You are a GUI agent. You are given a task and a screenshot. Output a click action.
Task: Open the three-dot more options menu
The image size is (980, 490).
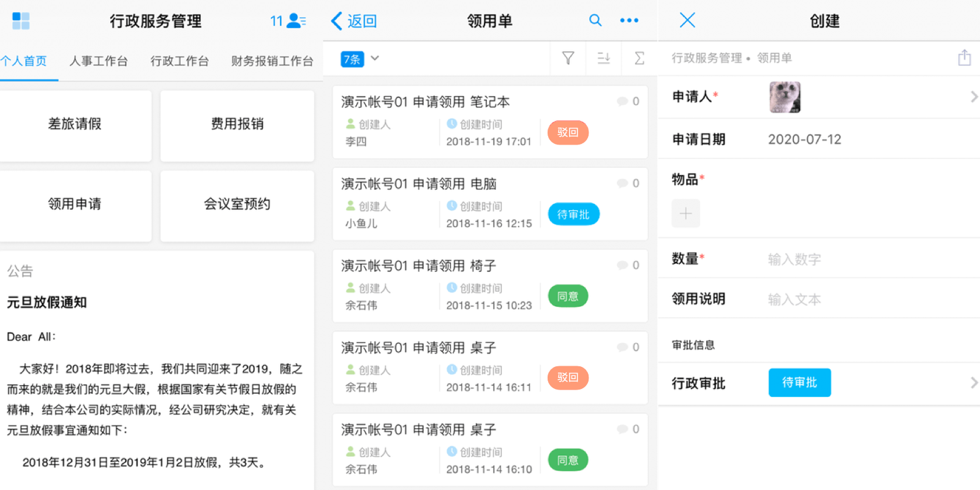pos(629,20)
